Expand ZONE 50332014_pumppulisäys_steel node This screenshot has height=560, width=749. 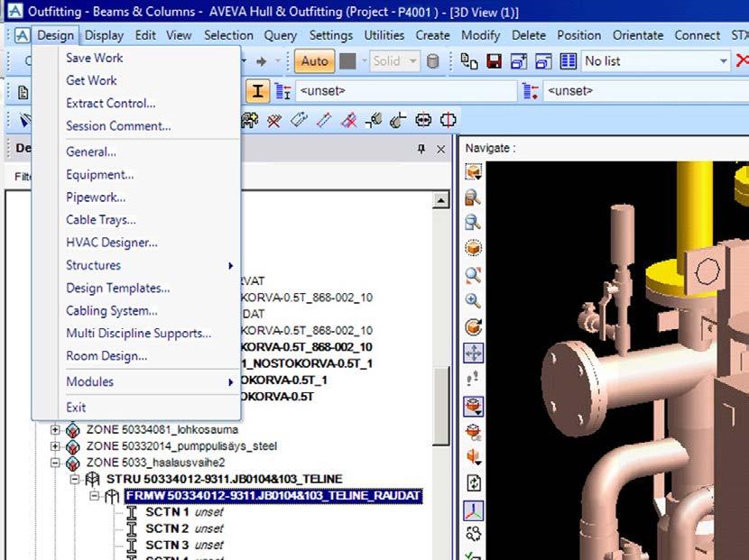click(55, 445)
